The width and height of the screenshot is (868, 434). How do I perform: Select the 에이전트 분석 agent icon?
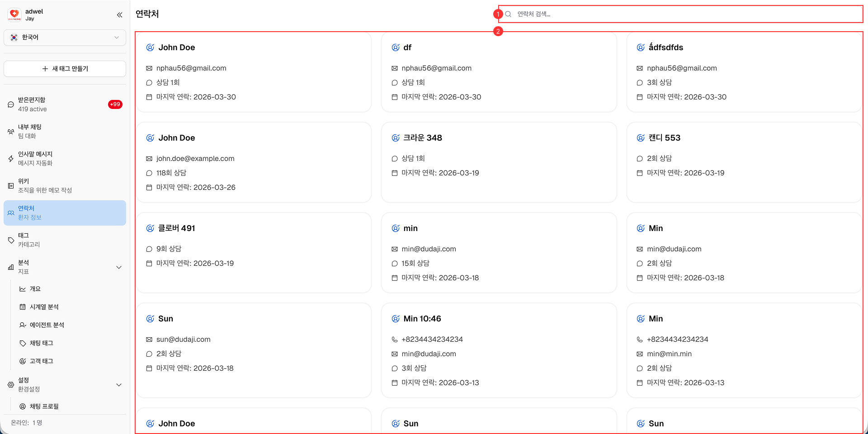pos(22,325)
